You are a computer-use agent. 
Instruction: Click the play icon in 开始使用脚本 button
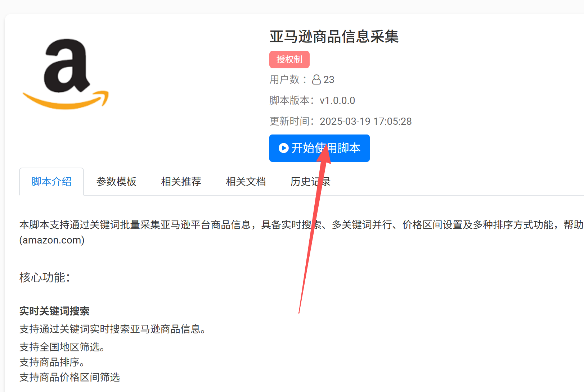[284, 148]
